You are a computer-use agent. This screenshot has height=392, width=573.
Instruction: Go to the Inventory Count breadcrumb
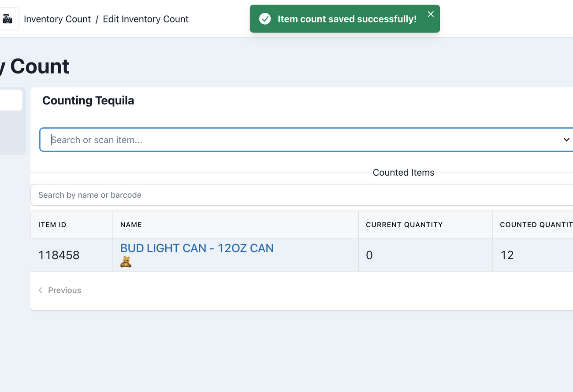click(x=57, y=19)
